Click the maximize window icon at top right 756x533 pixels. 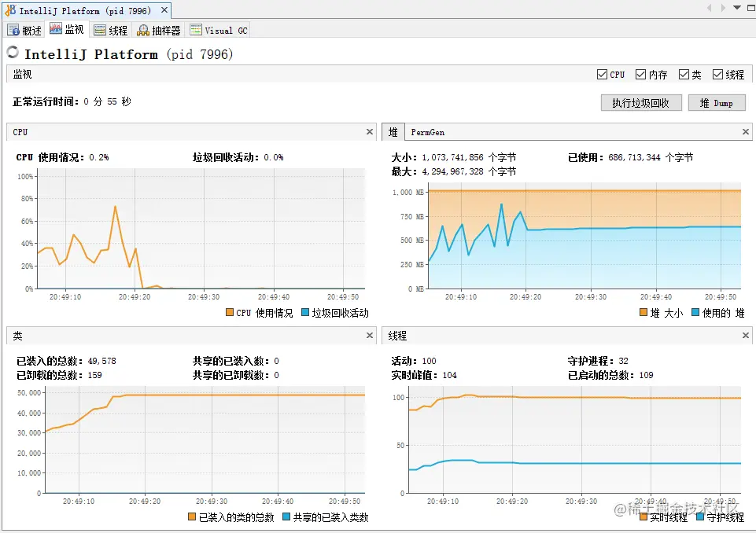(751, 8)
